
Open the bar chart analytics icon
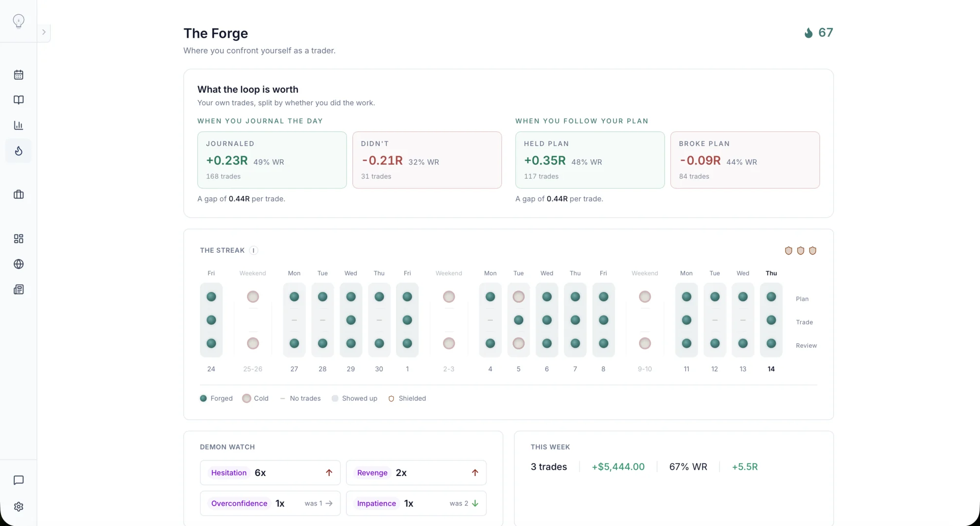tap(19, 125)
